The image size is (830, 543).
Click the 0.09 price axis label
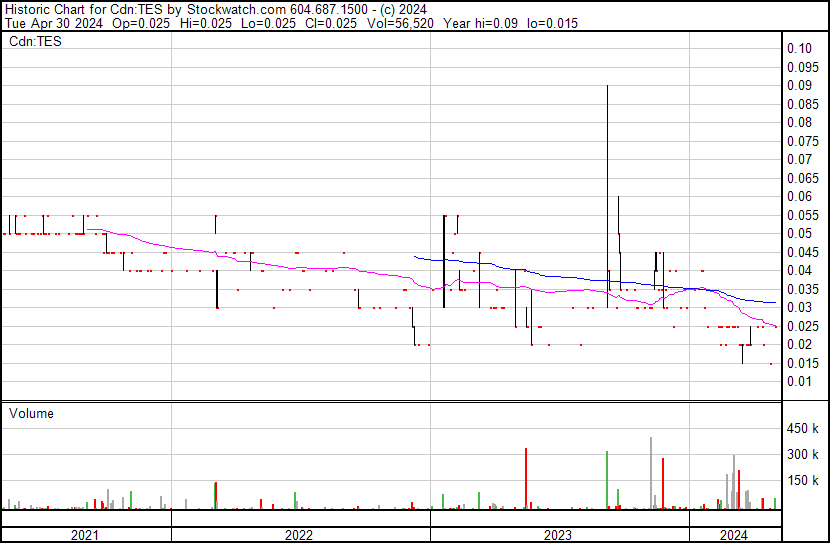tap(799, 86)
